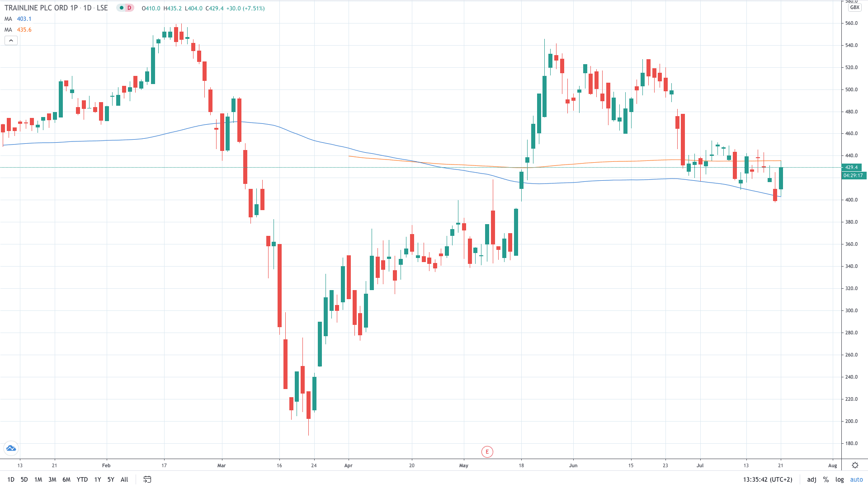This screenshot has width=868, height=488.
Task: Click the earnings E marker
Action: pos(487,451)
